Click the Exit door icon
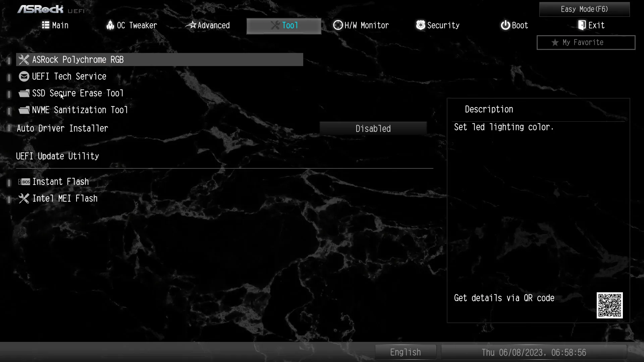Image resolution: width=644 pixels, height=362 pixels. [582, 25]
